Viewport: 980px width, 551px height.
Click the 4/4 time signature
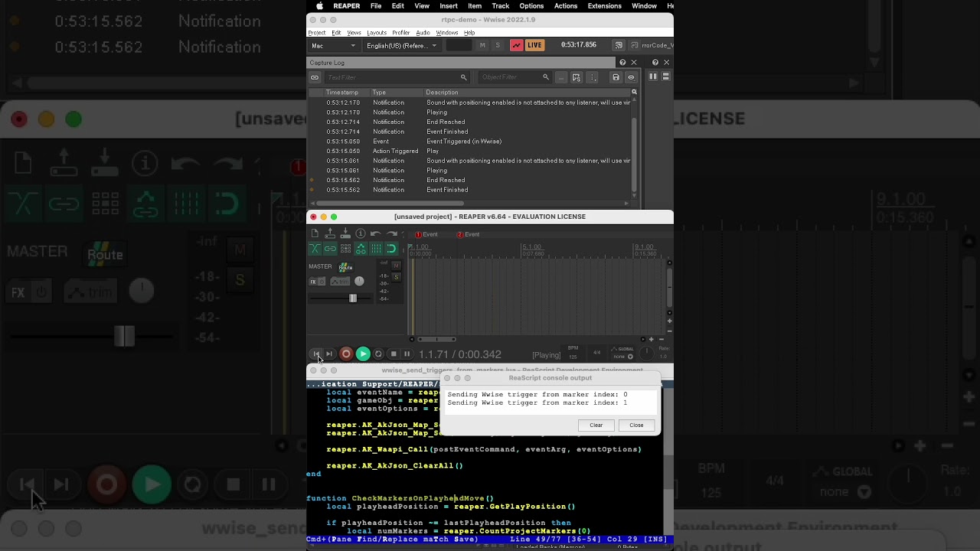click(597, 353)
